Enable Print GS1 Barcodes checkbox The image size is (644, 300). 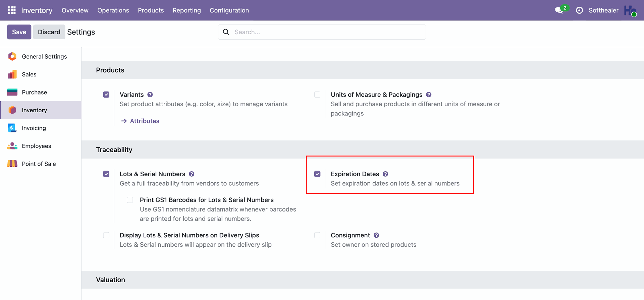point(130,200)
